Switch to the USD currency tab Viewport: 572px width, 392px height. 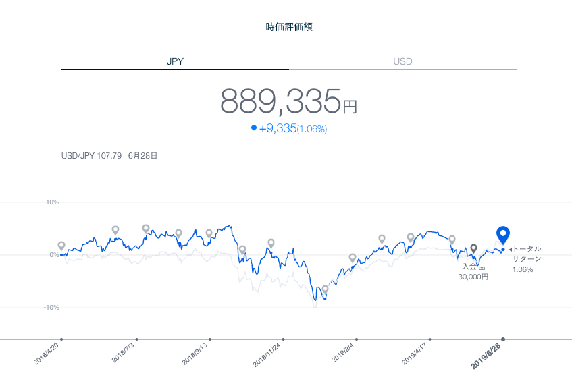402,61
